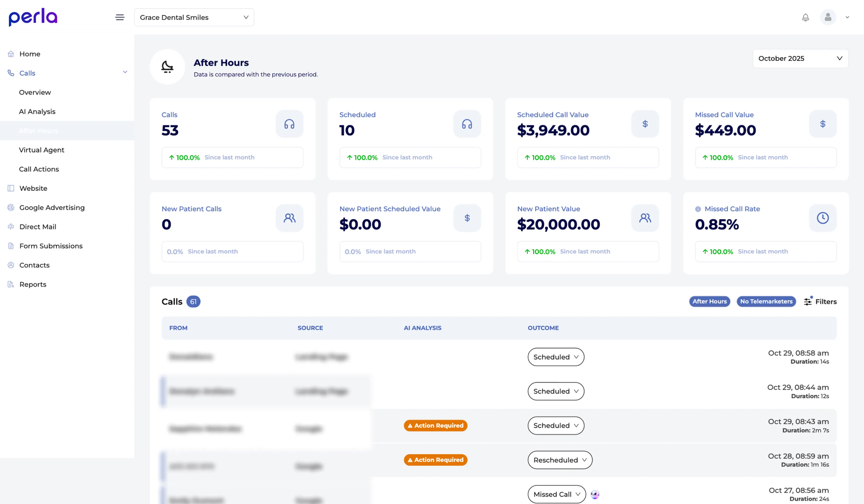
Task: Click the dollar icon on Missed Call Value
Action: tap(822, 124)
